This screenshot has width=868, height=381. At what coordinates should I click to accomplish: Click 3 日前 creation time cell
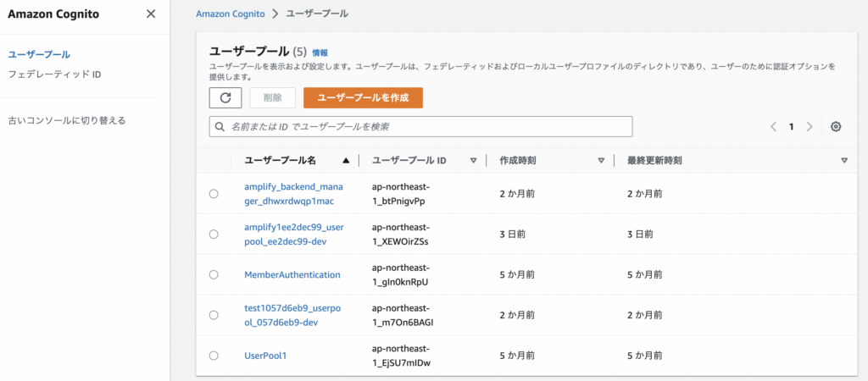[x=513, y=235]
